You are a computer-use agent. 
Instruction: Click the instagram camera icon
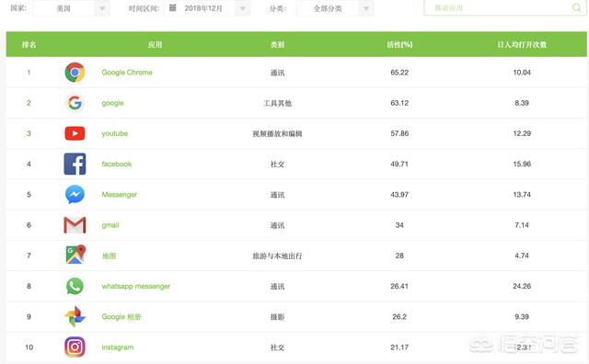click(x=75, y=347)
